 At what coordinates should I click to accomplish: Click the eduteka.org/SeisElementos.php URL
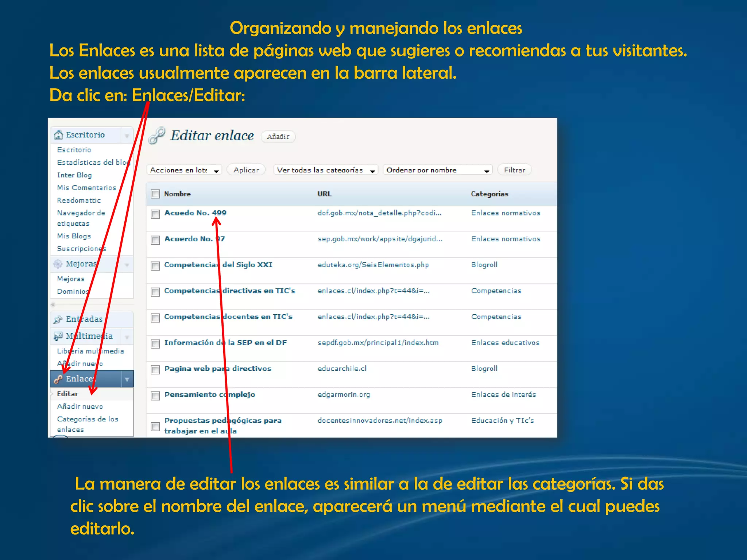[373, 265]
